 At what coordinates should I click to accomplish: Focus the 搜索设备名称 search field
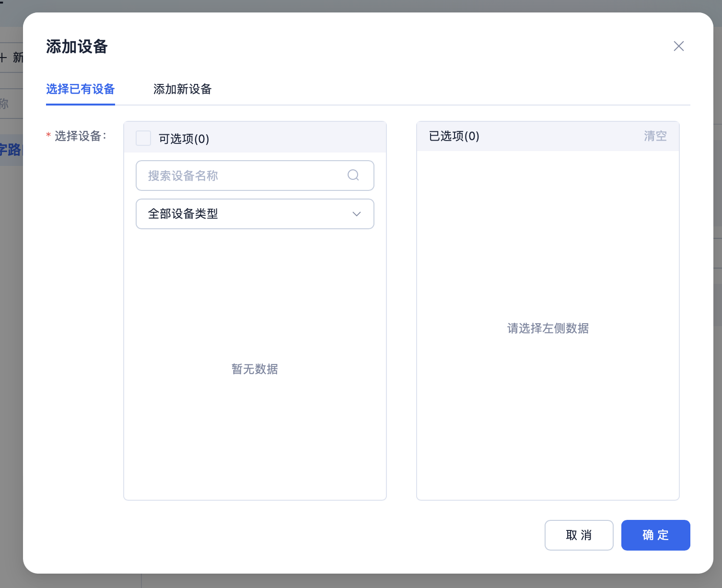point(255,176)
